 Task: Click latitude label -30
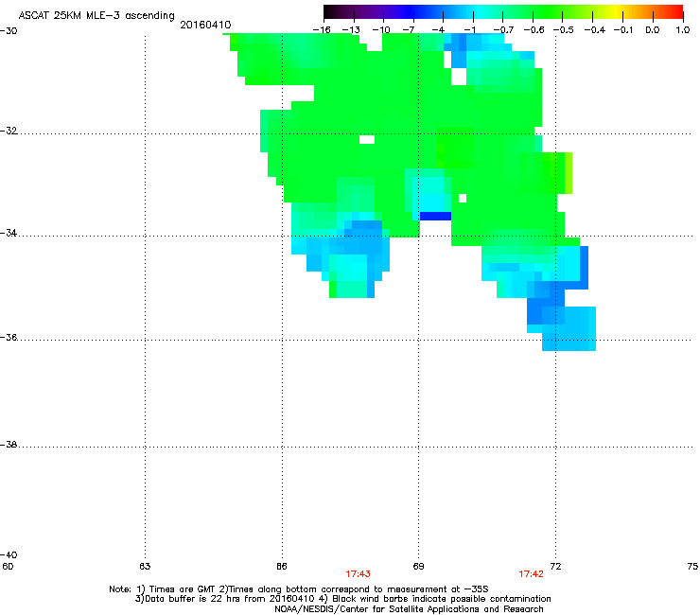coord(9,31)
